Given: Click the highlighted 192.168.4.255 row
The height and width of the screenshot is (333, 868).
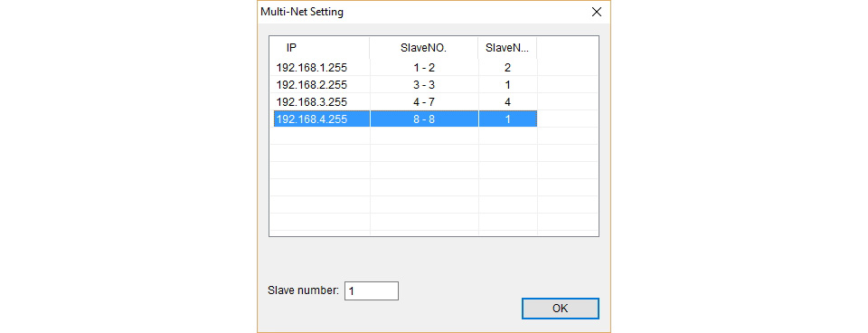Looking at the screenshot, I should point(405,119).
